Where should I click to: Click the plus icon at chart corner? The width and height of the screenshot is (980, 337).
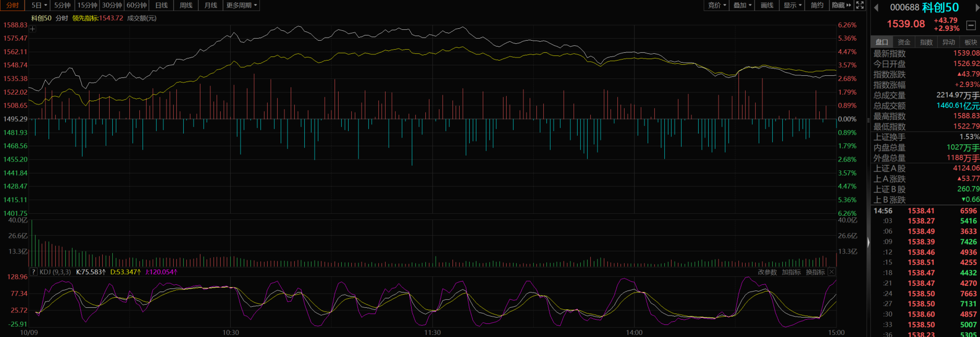click(32, 29)
